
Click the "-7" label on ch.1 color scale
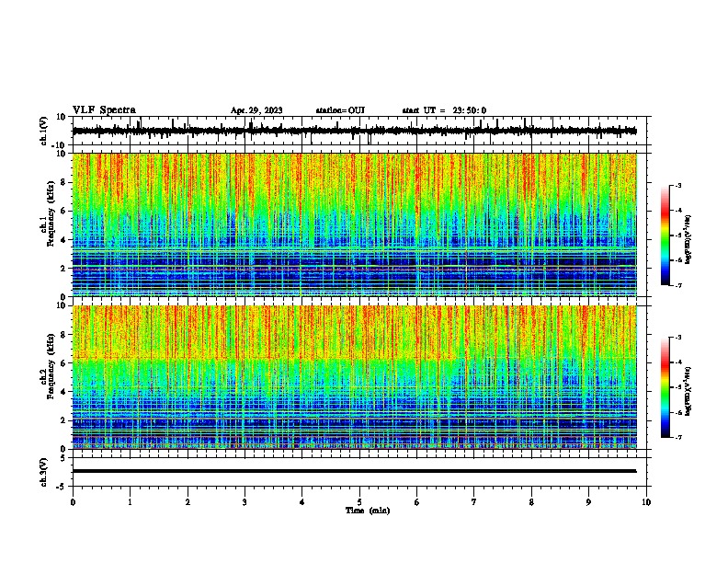pyautogui.click(x=677, y=285)
